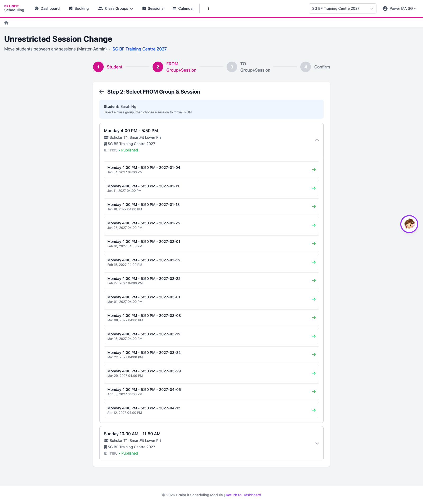The height and width of the screenshot is (504, 423).
Task: Click green arrow for session 2027-04-12
Action: [314, 410]
